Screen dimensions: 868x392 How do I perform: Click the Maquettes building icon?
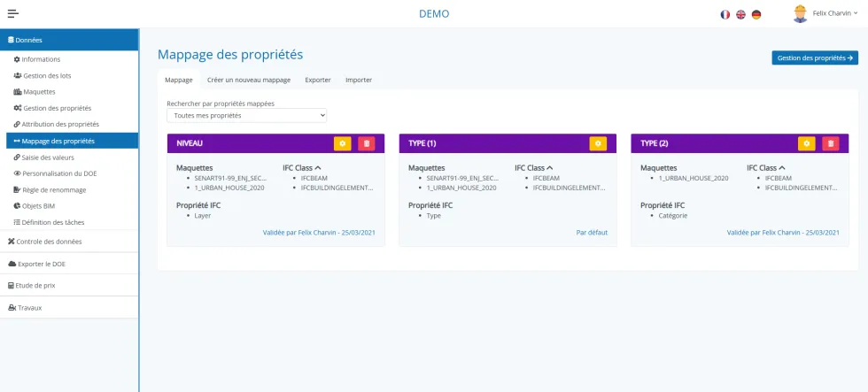click(17, 92)
